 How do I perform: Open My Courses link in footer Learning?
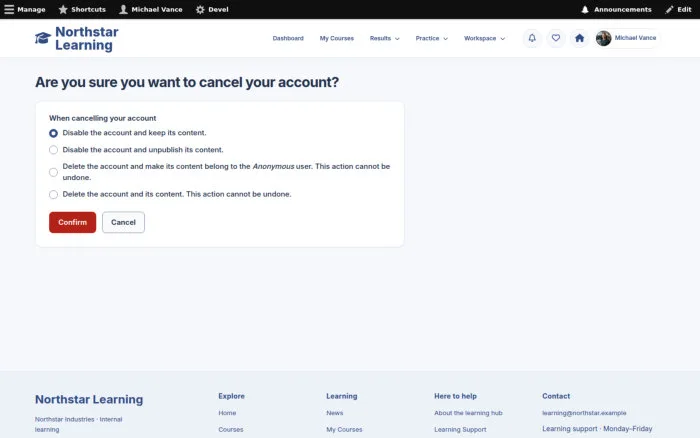344,430
